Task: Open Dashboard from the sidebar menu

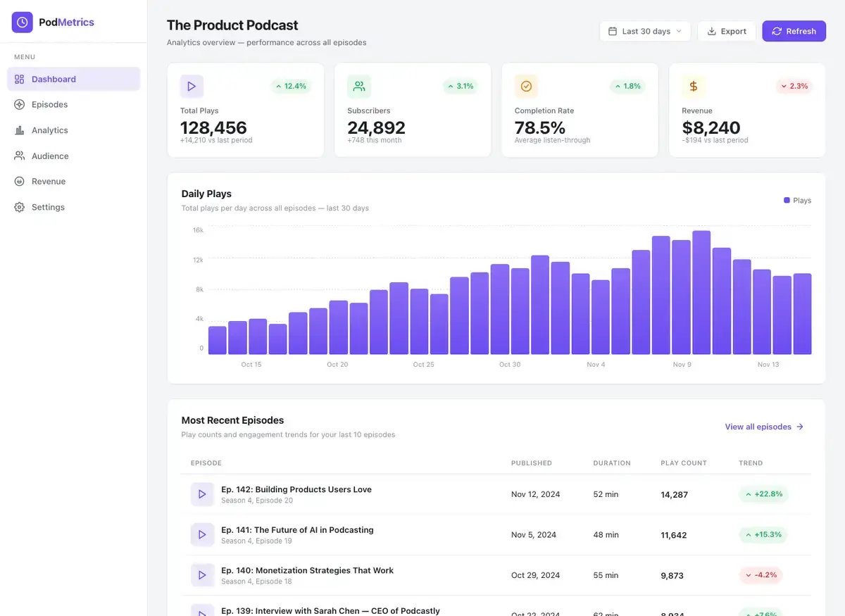Action: pos(74,79)
